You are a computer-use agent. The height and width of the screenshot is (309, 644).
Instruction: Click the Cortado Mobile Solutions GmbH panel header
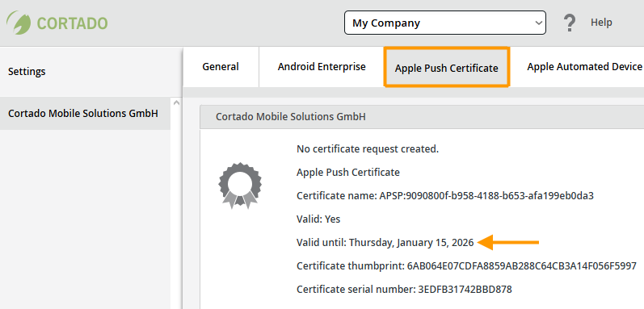click(422, 117)
